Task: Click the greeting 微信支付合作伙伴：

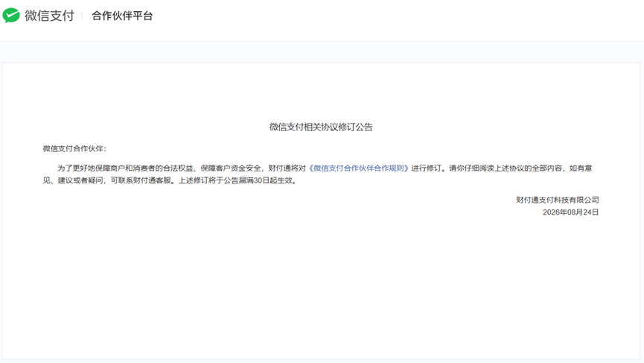Action: coord(74,148)
